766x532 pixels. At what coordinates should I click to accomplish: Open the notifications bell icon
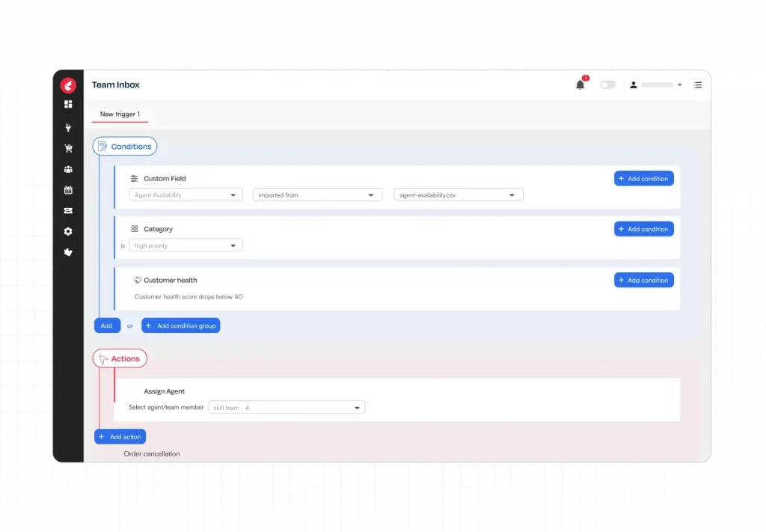pyautogui.click(x=580, y=85)
